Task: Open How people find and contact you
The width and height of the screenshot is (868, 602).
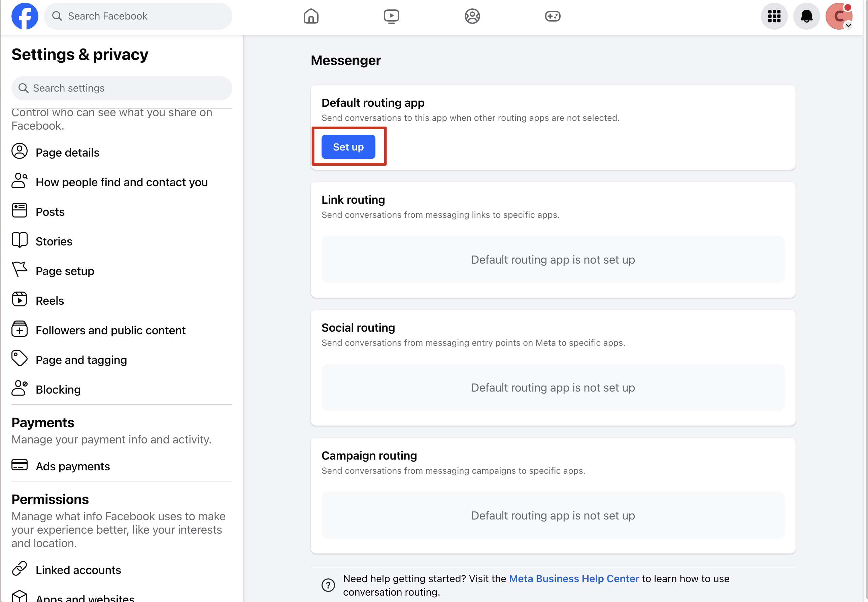Action: 122,182
